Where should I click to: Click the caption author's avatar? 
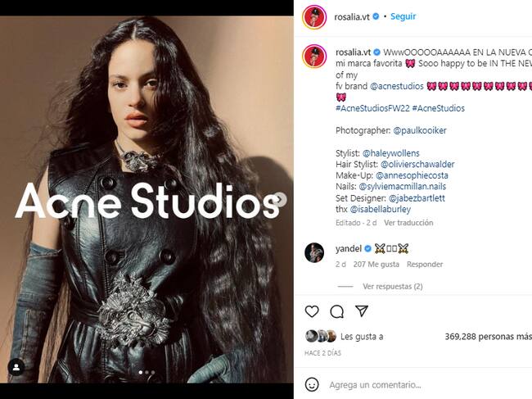[314, 57]
